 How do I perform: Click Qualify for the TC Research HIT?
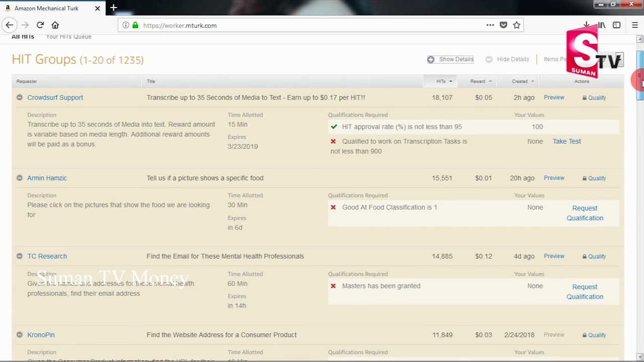pos(594,257)
